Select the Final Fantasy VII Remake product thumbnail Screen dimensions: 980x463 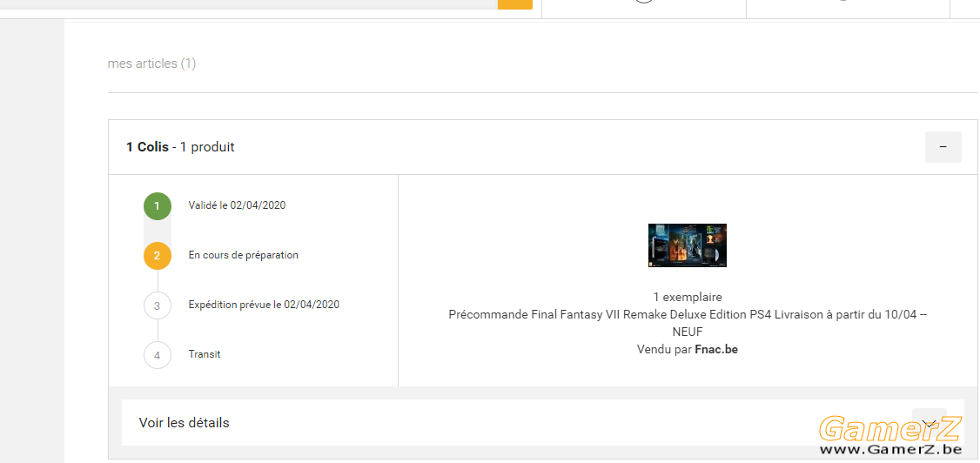click(x=688, y=245)
